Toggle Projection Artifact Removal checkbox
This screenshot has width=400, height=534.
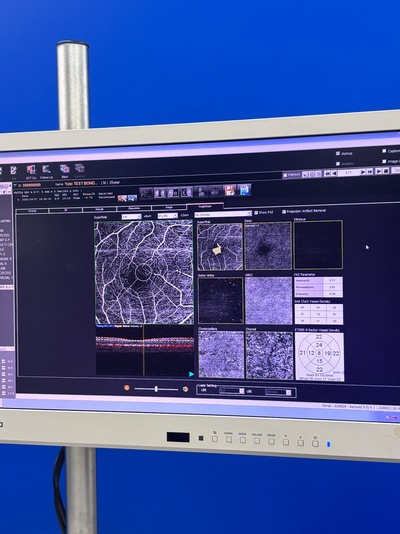point(284,212)
